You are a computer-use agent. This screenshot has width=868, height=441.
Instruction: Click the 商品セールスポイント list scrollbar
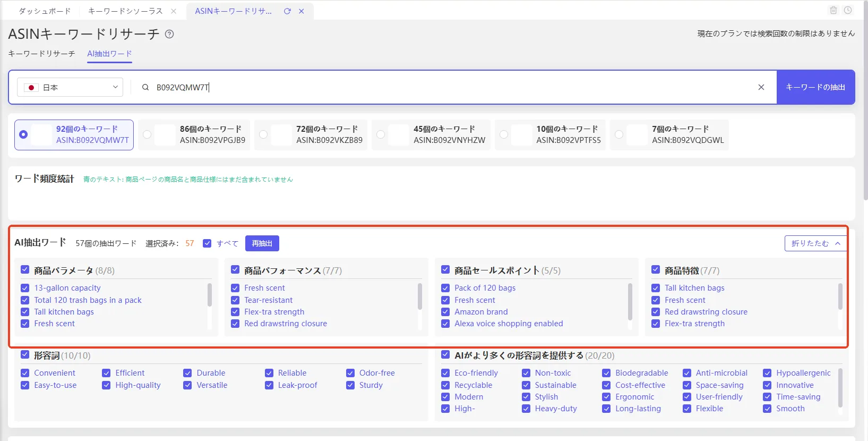pos(630,302)
